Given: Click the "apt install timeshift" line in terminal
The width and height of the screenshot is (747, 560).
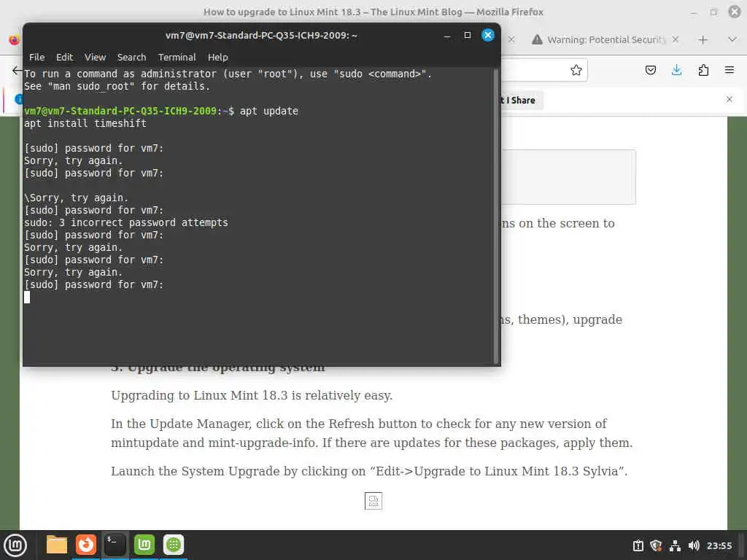Looking at the screenshot, I should point(85,123).
